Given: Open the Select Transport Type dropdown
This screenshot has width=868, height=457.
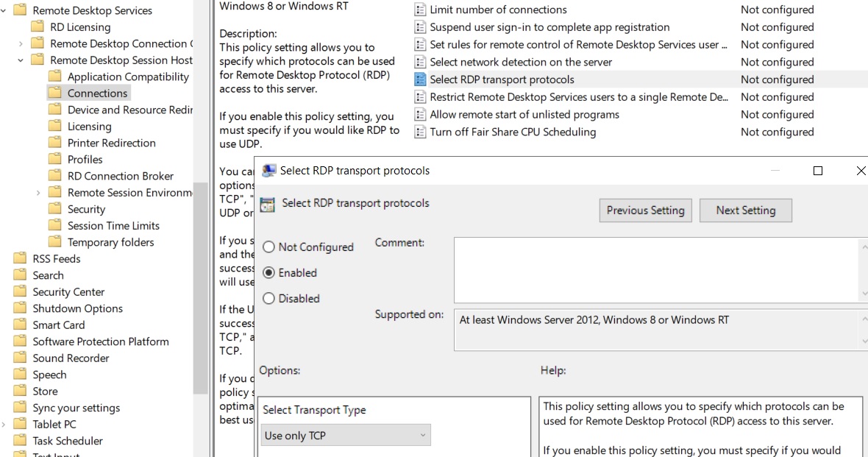Looking at the screenshot, I should (346, 436).
